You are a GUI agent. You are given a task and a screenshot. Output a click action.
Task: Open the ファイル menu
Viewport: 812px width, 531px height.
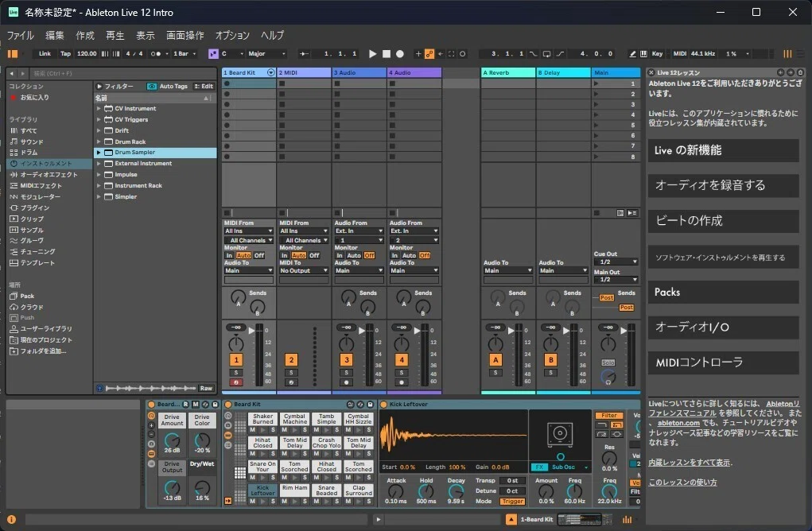tap(20, 35)
